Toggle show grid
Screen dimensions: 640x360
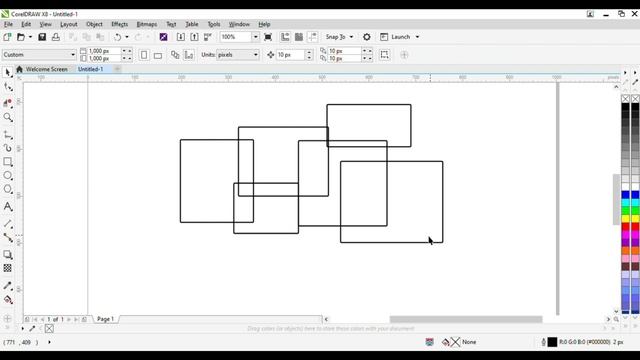click(x=299, y=37)
